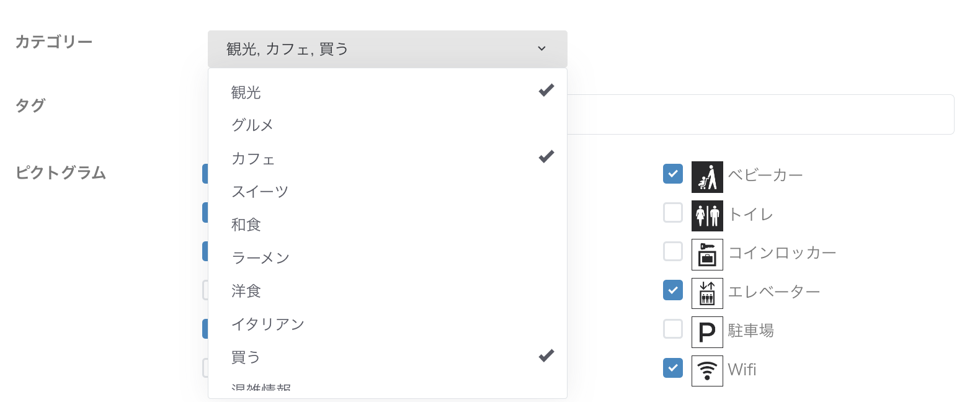Click the checkmark beside 買う

(x=546, y=355)
